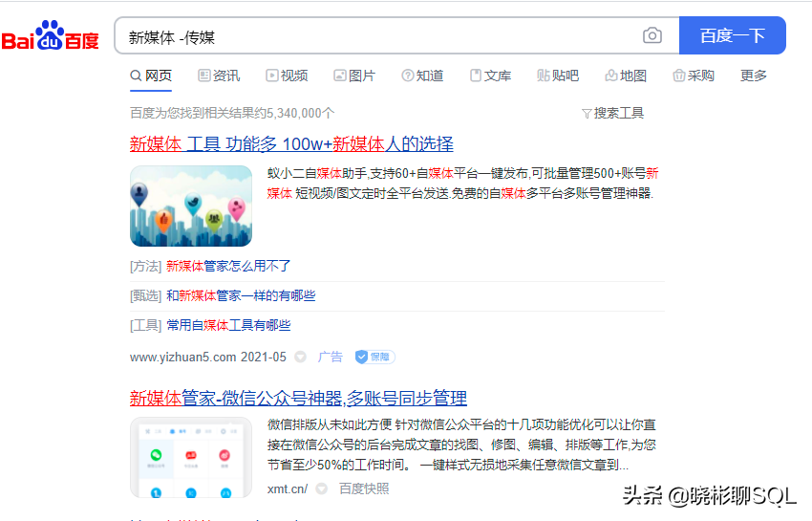Click the Baidu logo
Viewport: 812px width, 521px height.
pyautogui.click(x=51, y=35)
